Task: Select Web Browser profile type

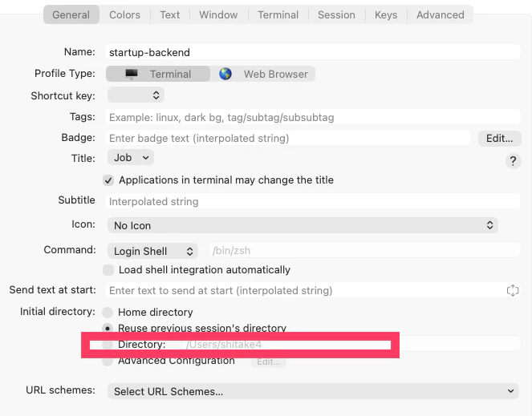Action: click(263, 74)
